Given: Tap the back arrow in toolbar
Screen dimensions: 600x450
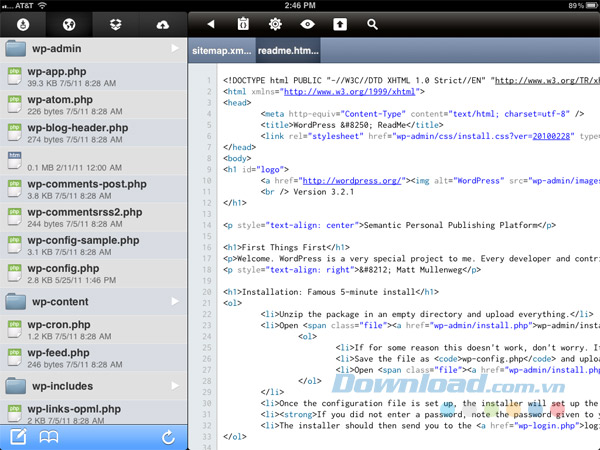Looking at the screenshot, I should pos(211,24).
